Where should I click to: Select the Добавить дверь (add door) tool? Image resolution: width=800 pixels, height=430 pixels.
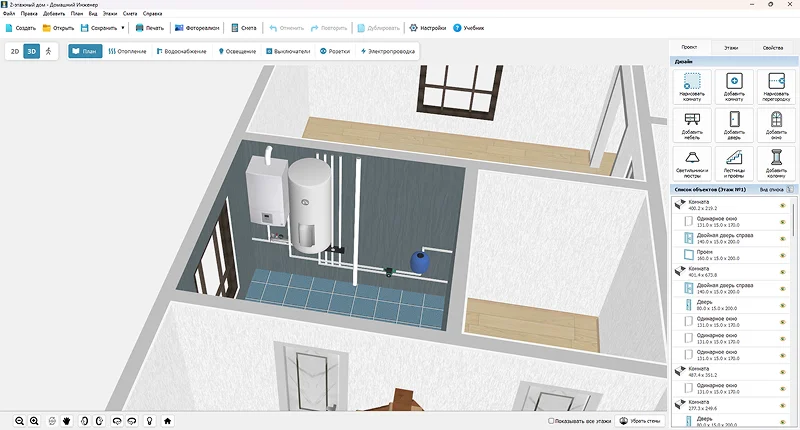[x=733, y=124]
